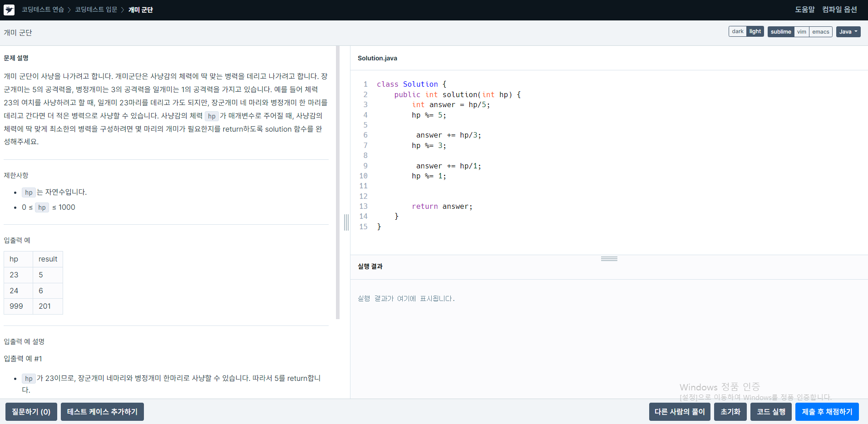Click the Programmers bird logo

pos(9,10)
